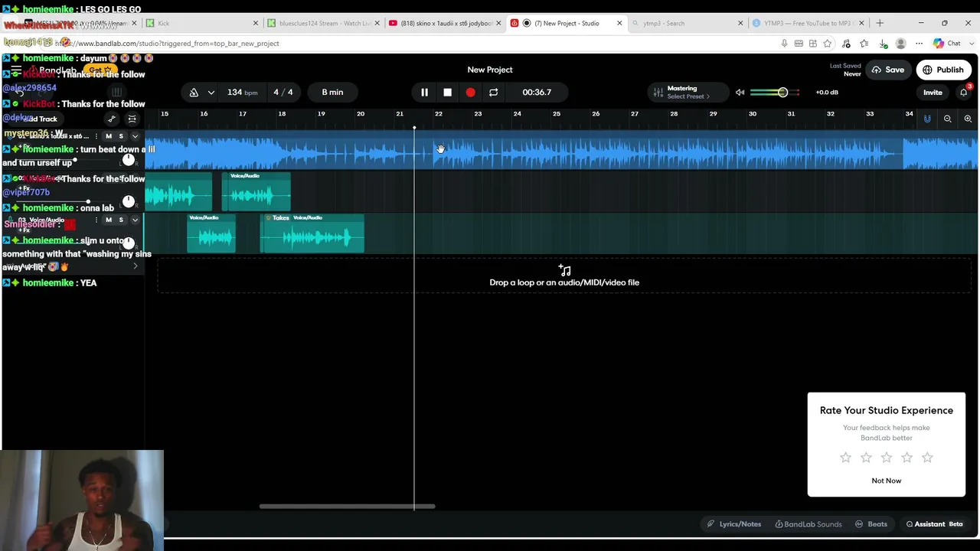The width and height of the screenshot is (980, 551).
Task: Switch to the ytmp3 - Search browser tab
Action: tap(686, 23)
